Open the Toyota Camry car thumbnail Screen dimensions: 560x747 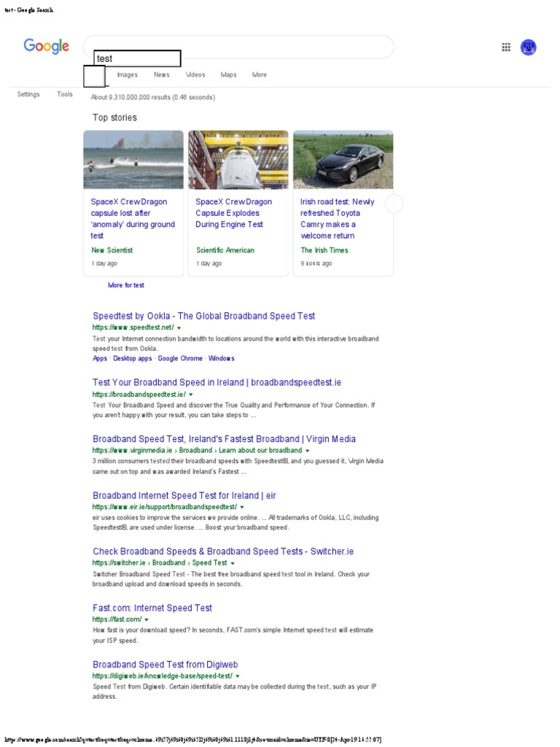pyautogui.click(x=343, y=160)
